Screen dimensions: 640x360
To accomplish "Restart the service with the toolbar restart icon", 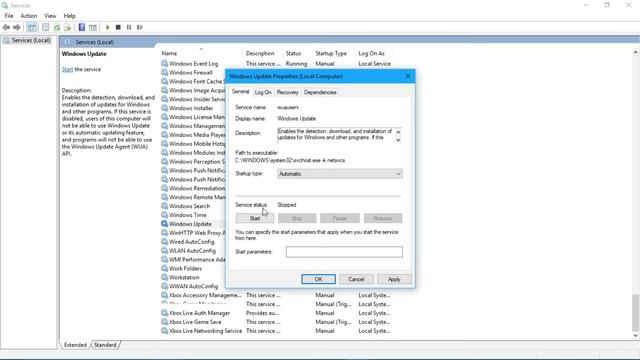I will click(x=140, y=27).
